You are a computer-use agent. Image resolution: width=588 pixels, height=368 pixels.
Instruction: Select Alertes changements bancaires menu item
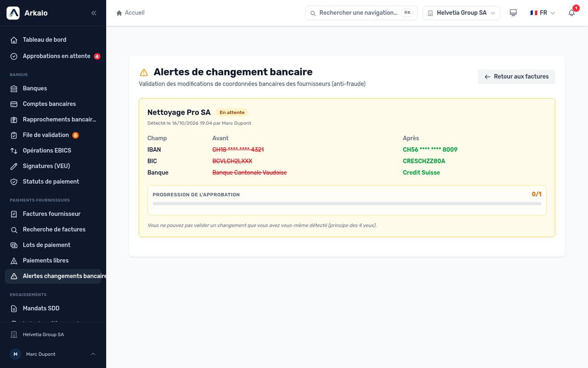(x=53, y=276)
